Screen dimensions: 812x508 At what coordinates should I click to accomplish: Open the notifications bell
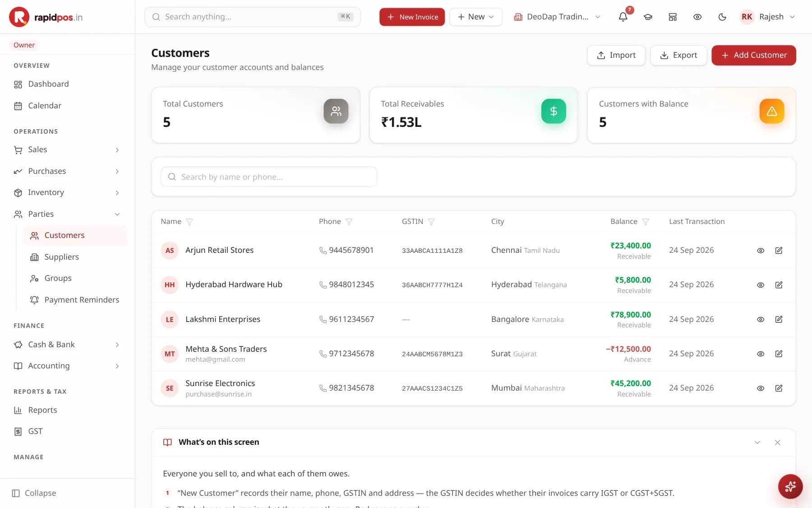point(623,17)
